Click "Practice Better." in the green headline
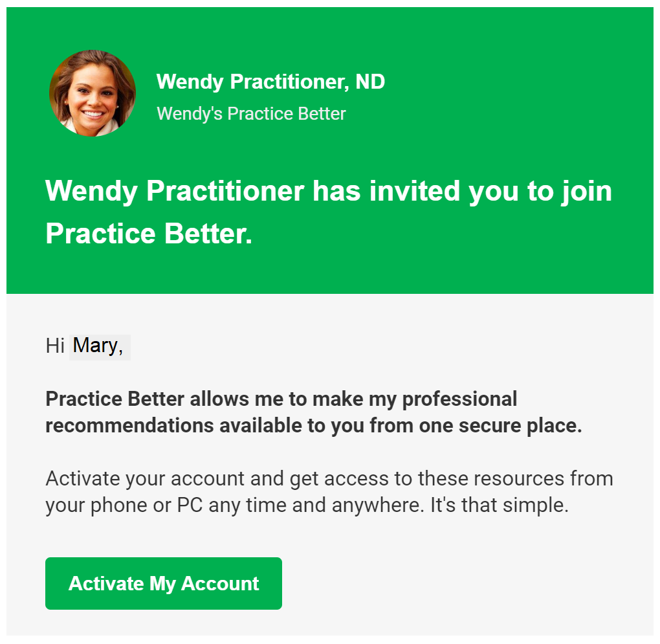This screenshot has width=660, height=644. (149, 234)
